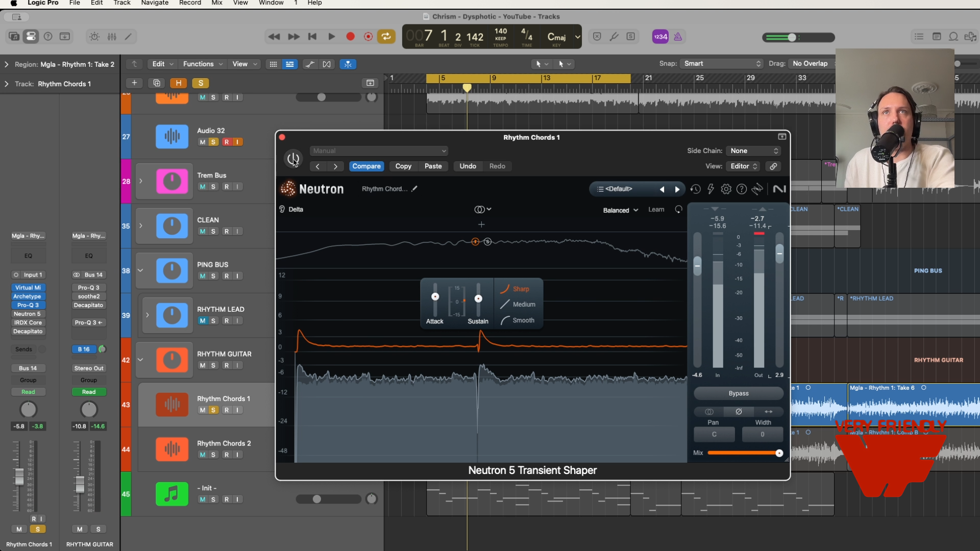Open the Functions menu in Tracks area
This screenshot has width=980, height=551.
(x=202, y=64)
